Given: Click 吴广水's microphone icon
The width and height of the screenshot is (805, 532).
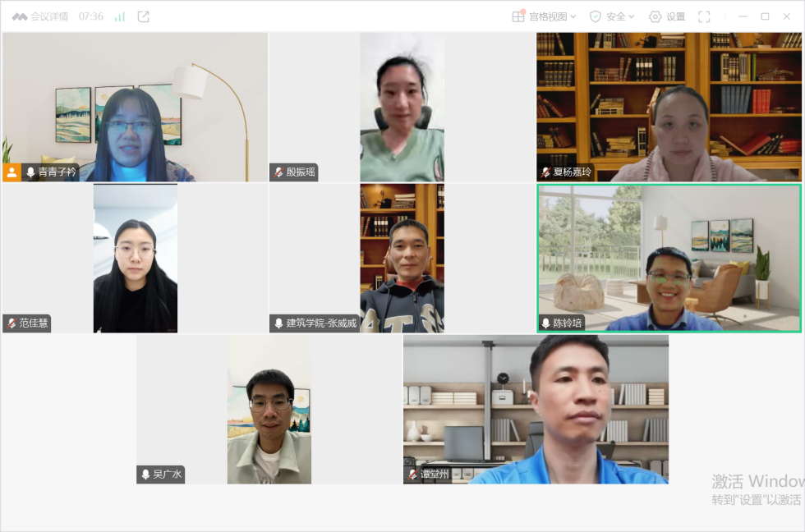Looking at the screenshot, I should point(146,475).
